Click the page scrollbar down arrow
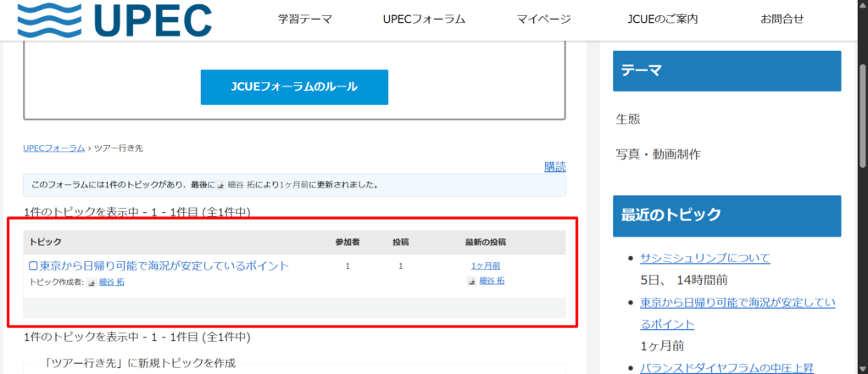 tap(860, 367)
